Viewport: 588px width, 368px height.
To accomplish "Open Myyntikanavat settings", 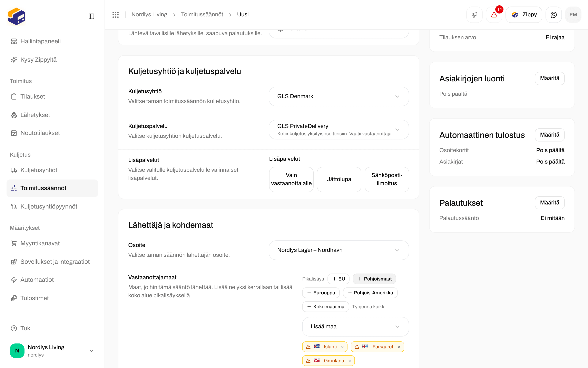I will 52,243.
